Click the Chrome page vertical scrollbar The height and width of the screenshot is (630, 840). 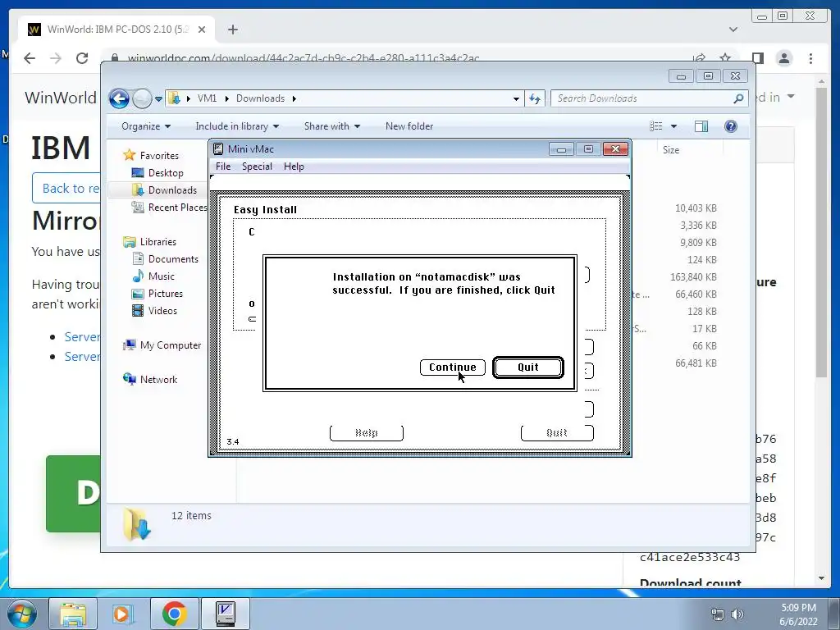point(822,232)
